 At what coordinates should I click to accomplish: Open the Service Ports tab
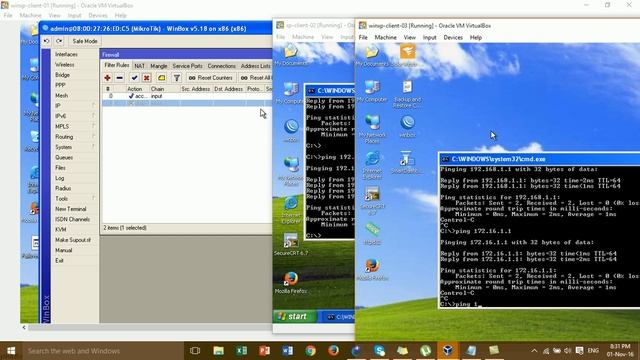click(x=187, y=66)
